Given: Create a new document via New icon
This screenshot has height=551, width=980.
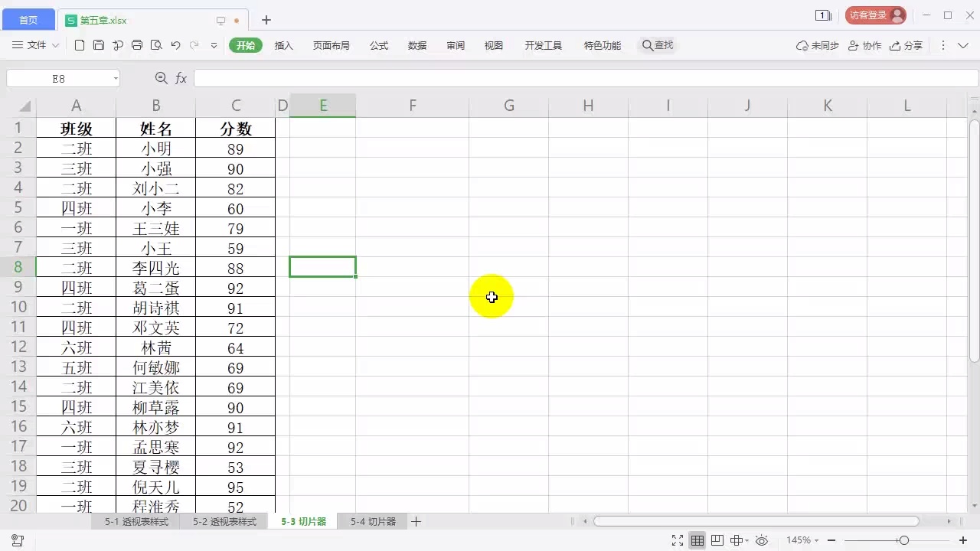Looking at the screenshot, I should [x=80, y=45].
